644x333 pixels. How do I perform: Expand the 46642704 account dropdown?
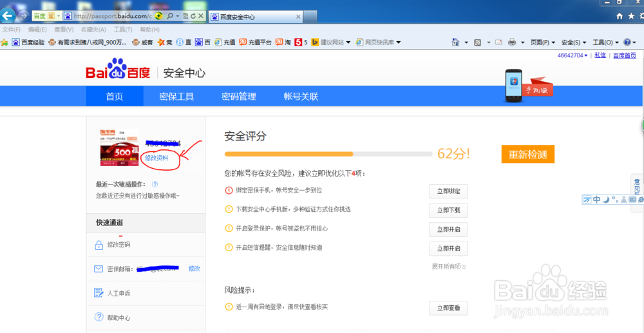573,55
